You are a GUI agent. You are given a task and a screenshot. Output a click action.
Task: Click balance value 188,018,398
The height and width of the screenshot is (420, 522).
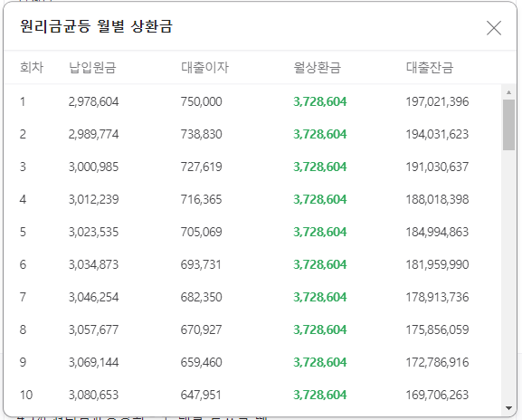pos(437,199)
